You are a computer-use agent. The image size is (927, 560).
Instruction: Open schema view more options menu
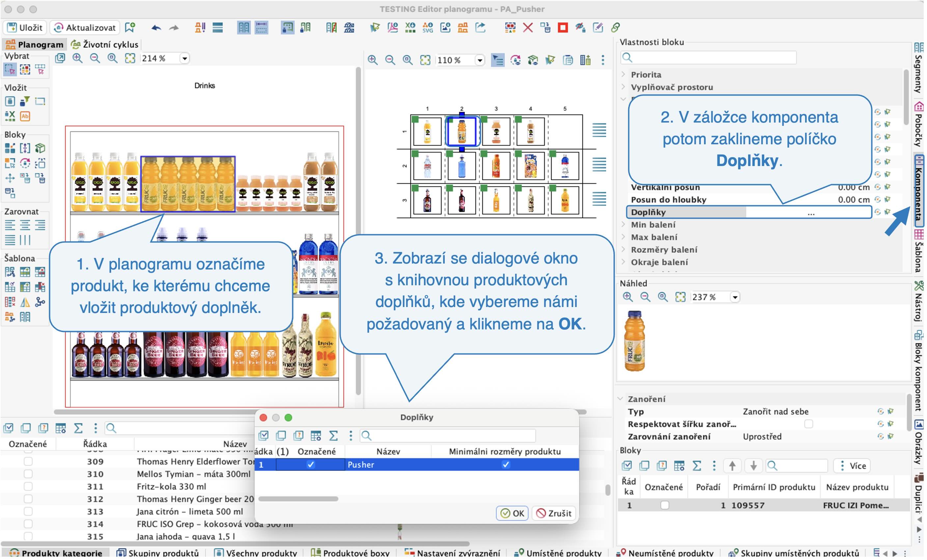pyautogui.click(x=603, y=60)
